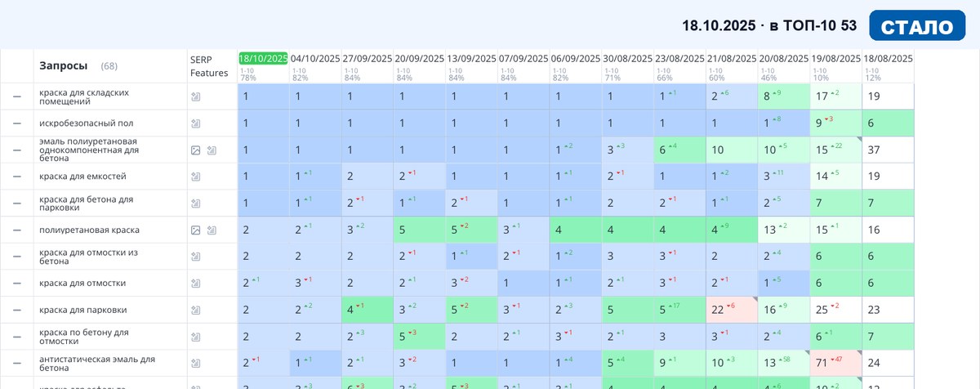Select the 23/08/2025 date column header
980x389 pixels.
[679, 58]
